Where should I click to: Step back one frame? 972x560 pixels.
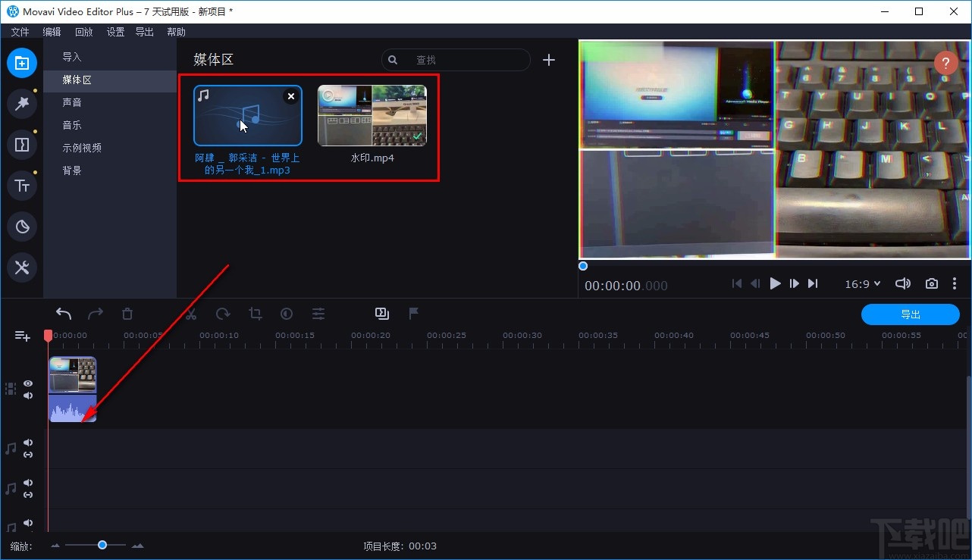(755, 283)
